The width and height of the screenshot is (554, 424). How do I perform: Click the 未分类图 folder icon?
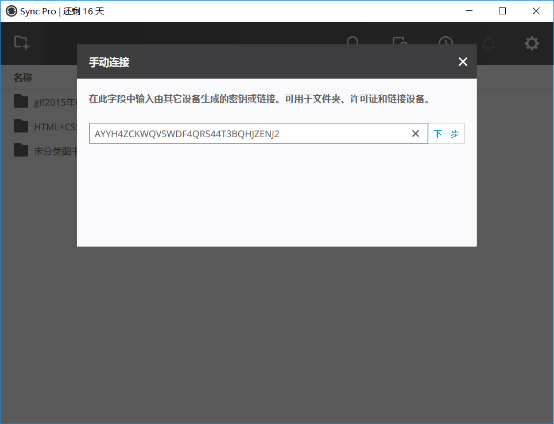21,150
